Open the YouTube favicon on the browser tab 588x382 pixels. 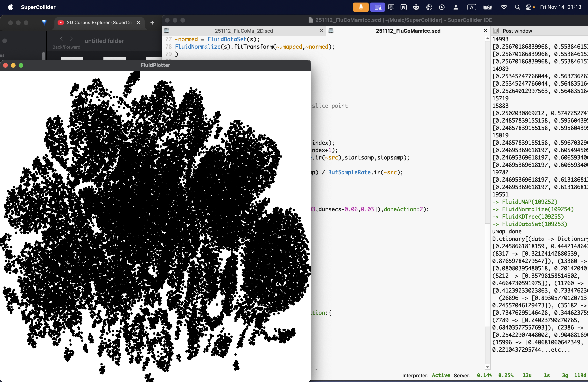click(x=60, y=23)
